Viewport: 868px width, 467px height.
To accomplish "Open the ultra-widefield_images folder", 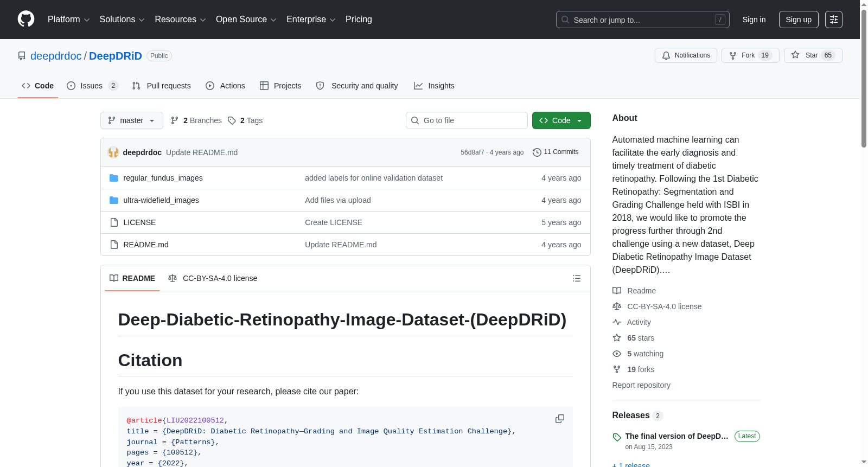I will 161,200.
